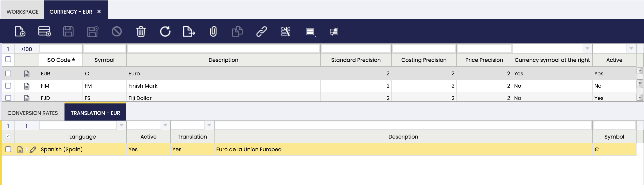Image resolution: width=644 pixels, height=185 pixels.
Task: Click the Standard Precision column header
Action: [356, 60]
